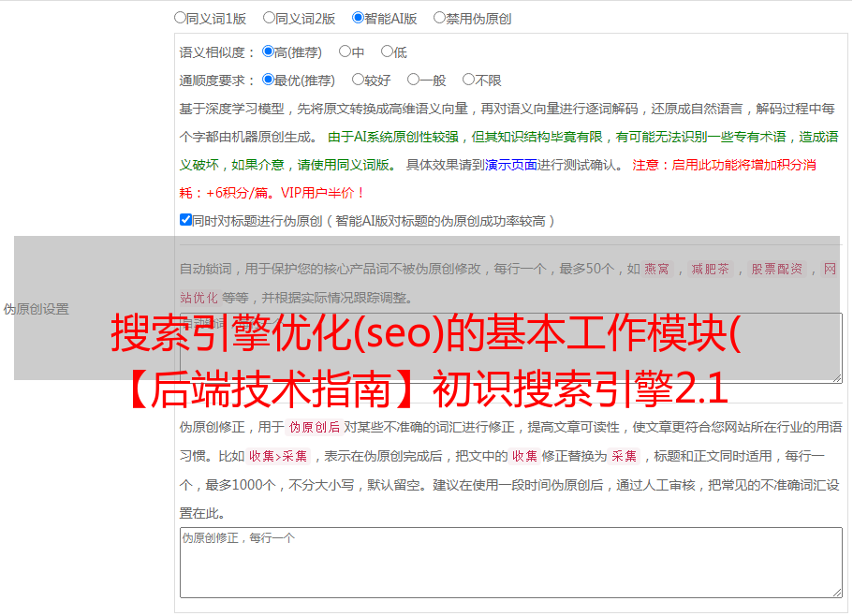Select 禁用伪原创 radio option
The width and height of the screenshot is (853, 616).
pos(439,18)
